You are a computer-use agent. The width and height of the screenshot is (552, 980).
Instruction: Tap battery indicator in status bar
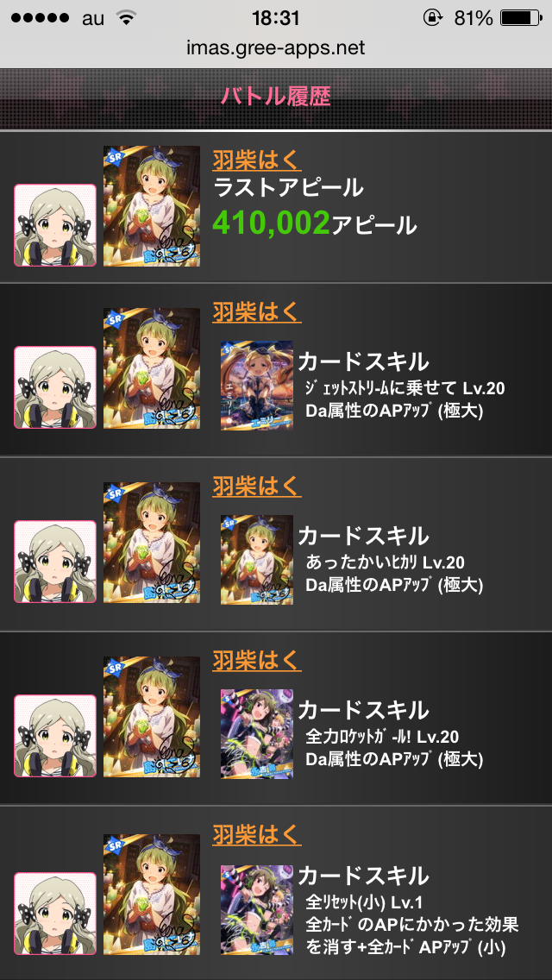[521, 18]
